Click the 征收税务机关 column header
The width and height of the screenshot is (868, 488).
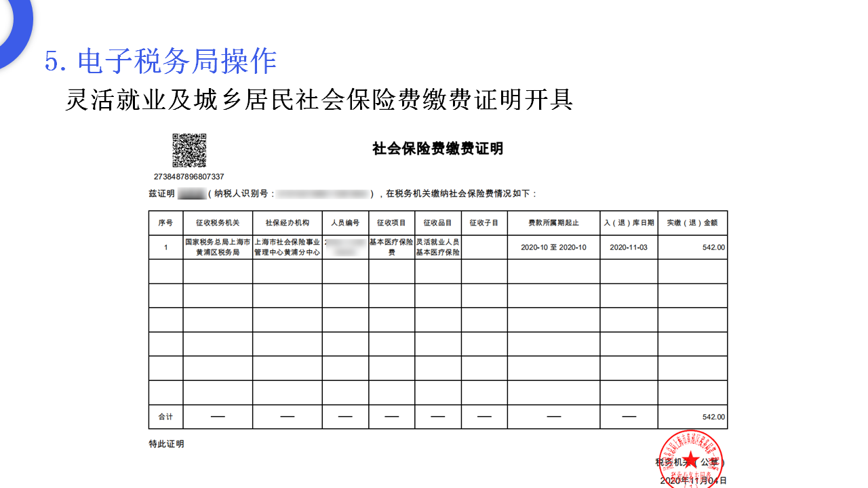pos(218,223)
